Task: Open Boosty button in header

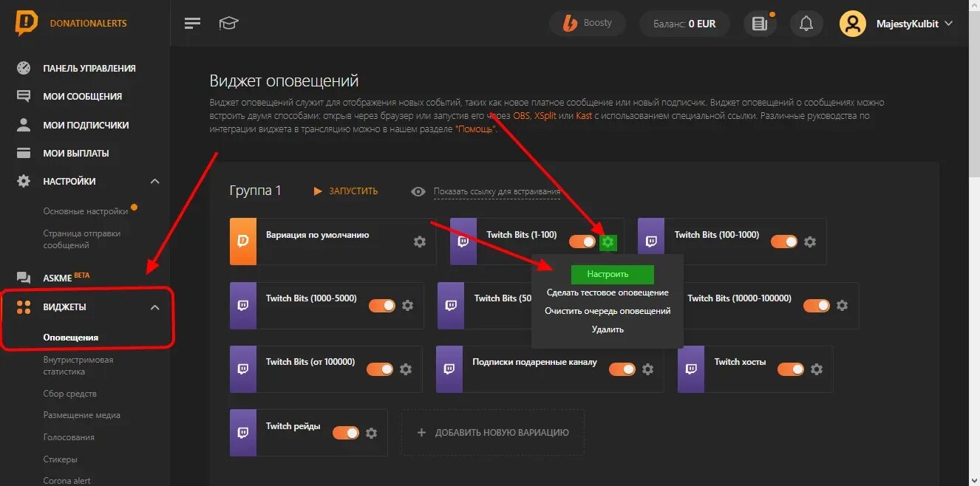Action: tap(588, 23)
